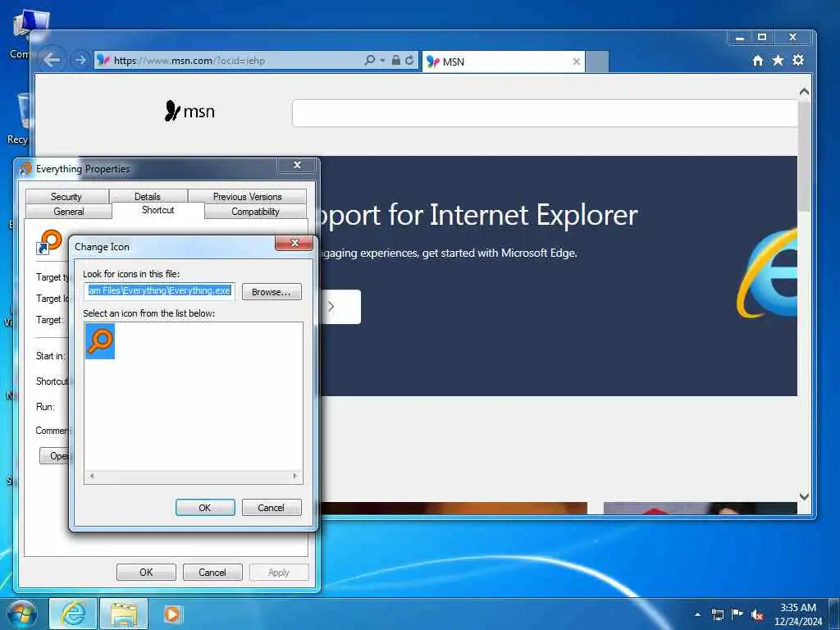
Task: Go forward in Internet Explorer
Action: point(80,60)
